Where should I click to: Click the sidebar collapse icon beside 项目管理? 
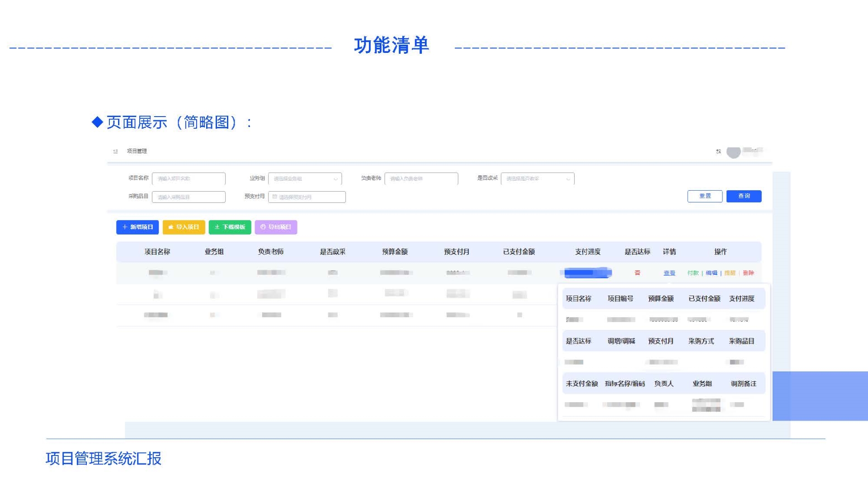pos(115,151)
